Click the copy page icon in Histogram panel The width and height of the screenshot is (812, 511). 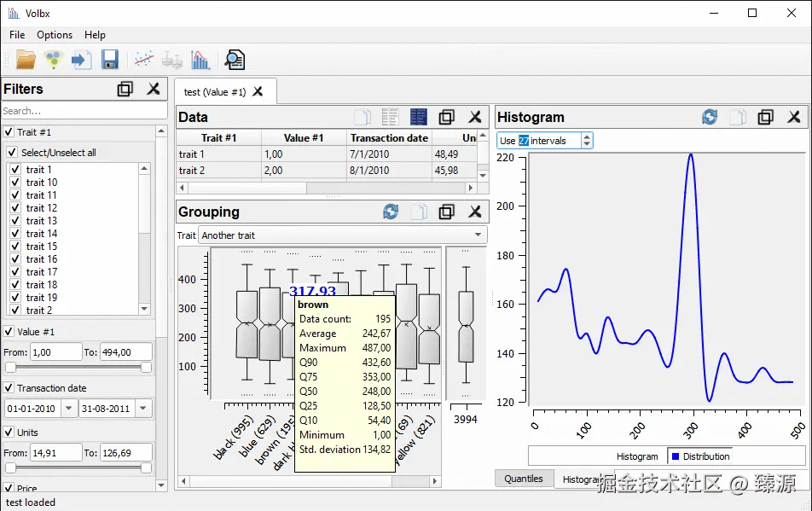pyautogui.click(x=738, y=117)
